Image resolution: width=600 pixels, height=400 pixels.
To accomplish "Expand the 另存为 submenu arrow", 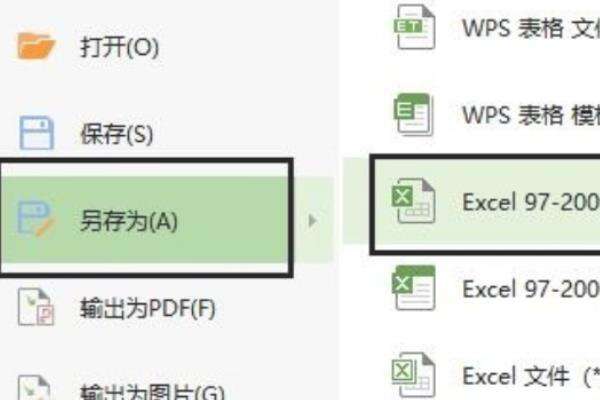I will coord(312,220).
